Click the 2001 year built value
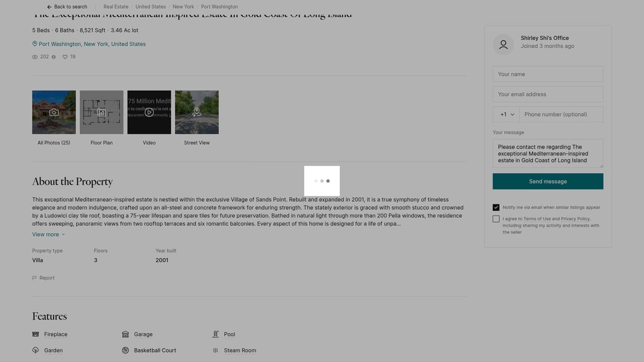 pos(162,260)
